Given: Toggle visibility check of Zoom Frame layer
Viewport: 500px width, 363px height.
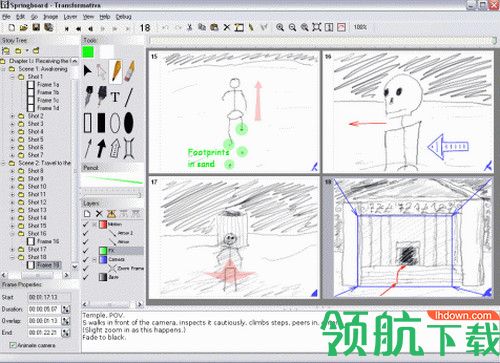Looking at the screenshot, I should point(86,268).
